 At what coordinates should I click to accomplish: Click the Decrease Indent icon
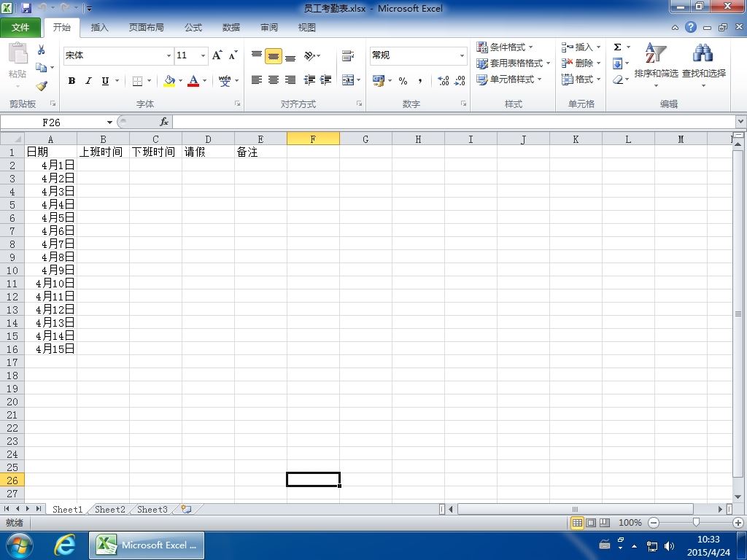coord(309,80)
